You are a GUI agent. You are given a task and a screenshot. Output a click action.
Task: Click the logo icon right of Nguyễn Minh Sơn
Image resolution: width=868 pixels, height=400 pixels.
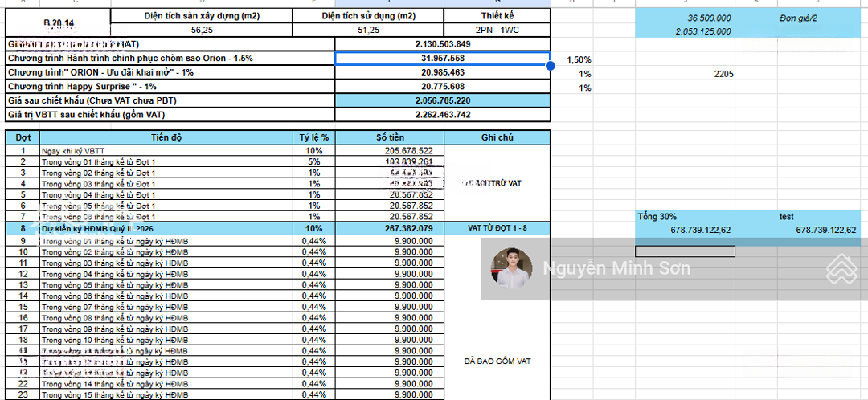click(843, 269)
